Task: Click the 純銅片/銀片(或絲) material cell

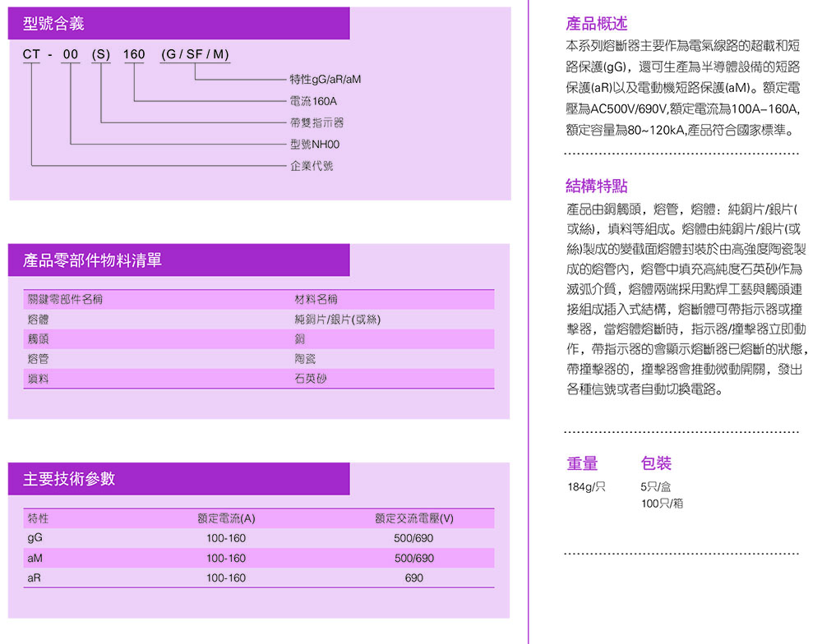Action: 337,319
